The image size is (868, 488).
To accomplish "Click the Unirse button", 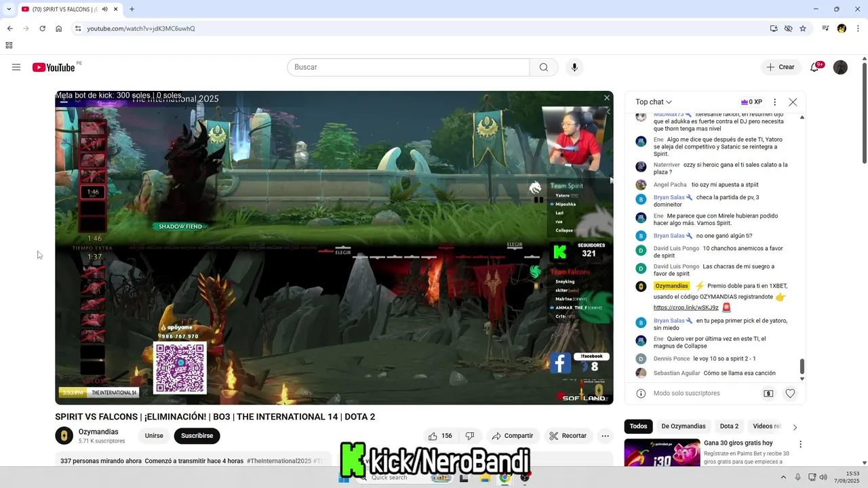I will pos(154,436).
